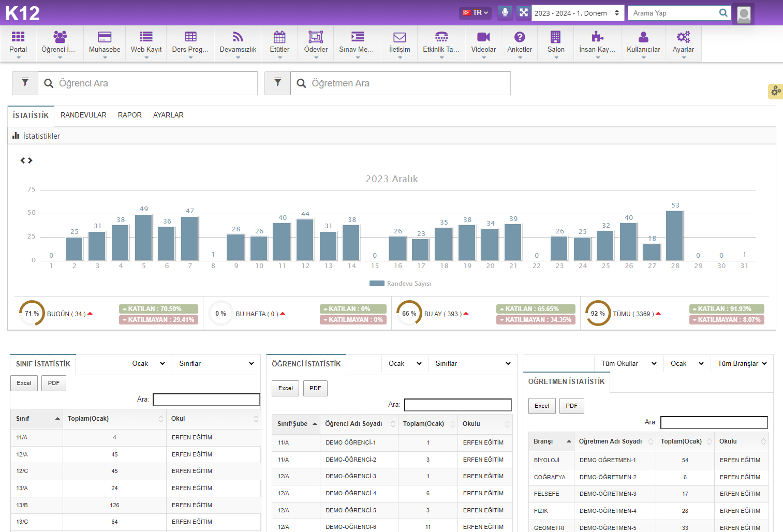The height and width of the screenshot is (532, 783).
Task: Open the Ödevler homework icon
Action: [316, 37]
